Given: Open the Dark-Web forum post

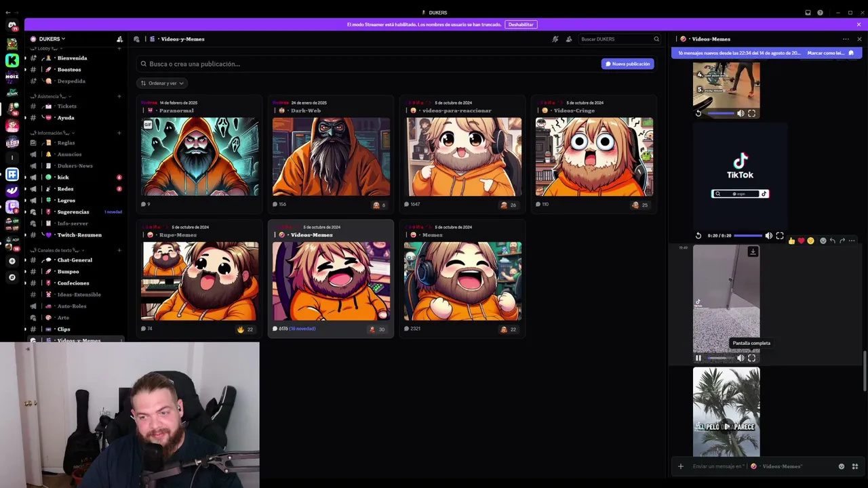Looking at the screenshot, I should pyautogui.click(x=331, y=155).
